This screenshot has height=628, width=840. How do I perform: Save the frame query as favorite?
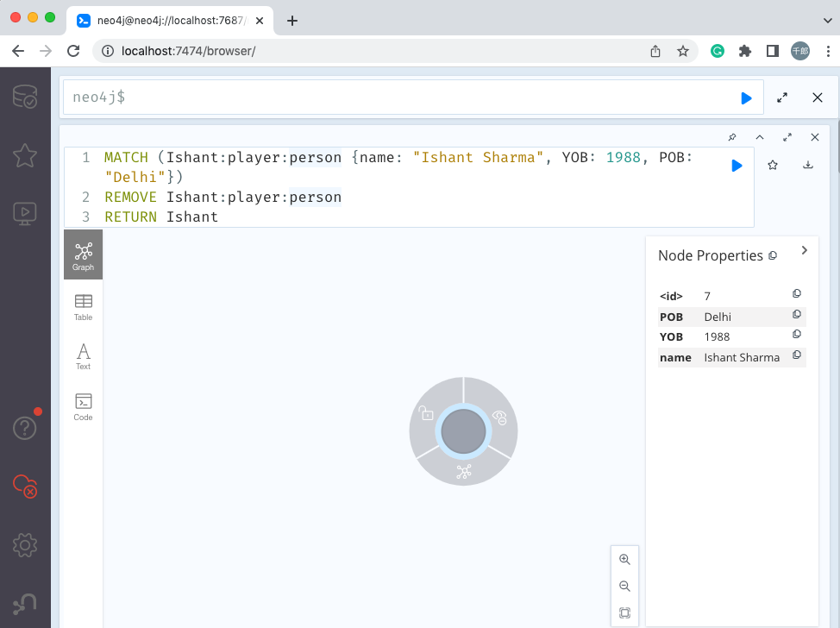pos(773,165)
